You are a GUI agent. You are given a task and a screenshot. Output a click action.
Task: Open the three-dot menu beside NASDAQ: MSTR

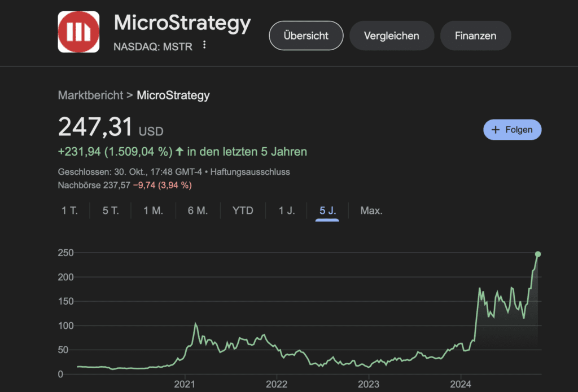204,45
